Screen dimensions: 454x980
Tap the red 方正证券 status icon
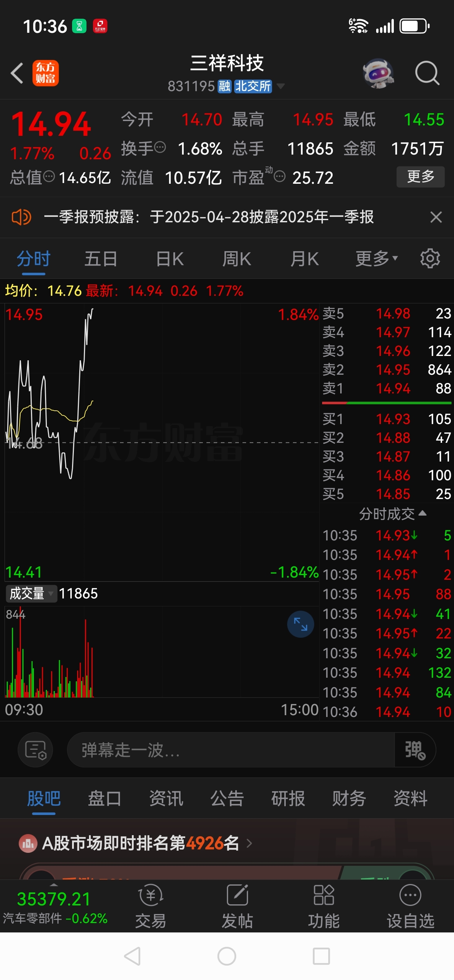(100, 26)
